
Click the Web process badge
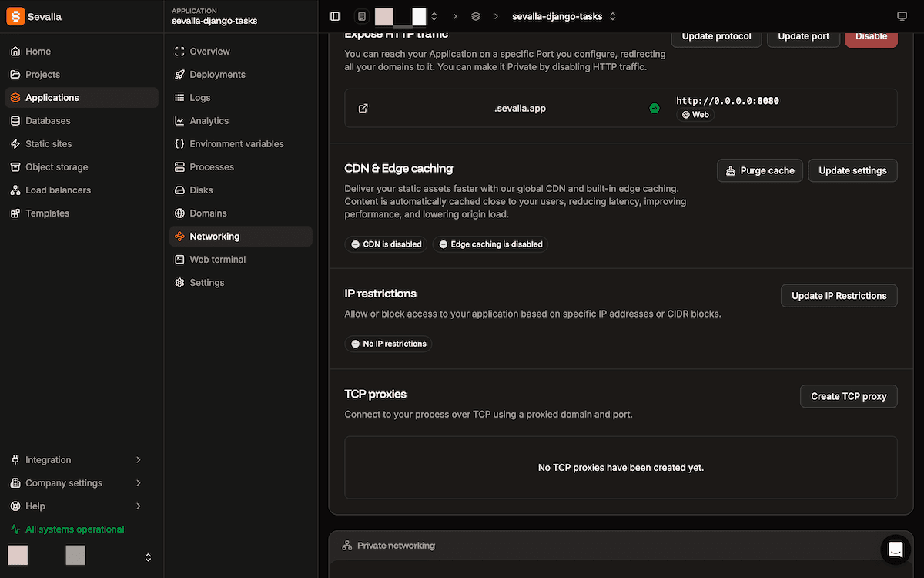695,115
